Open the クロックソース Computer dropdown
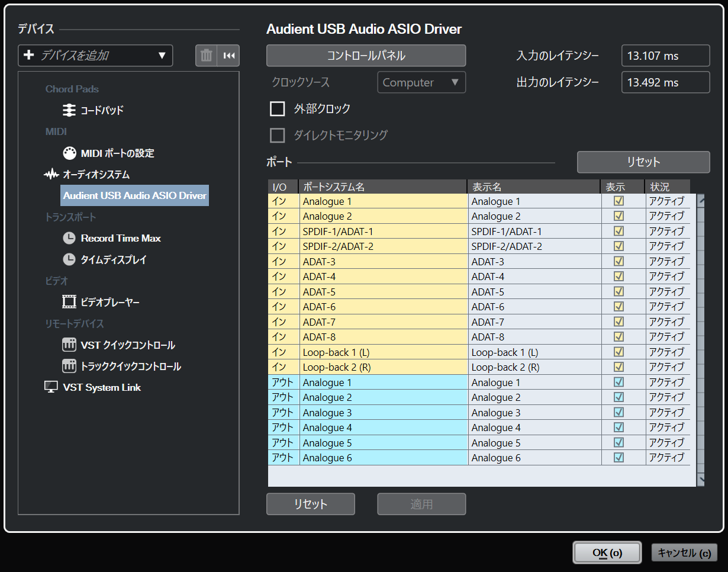728x572 pixels. (x=421, y=82)
